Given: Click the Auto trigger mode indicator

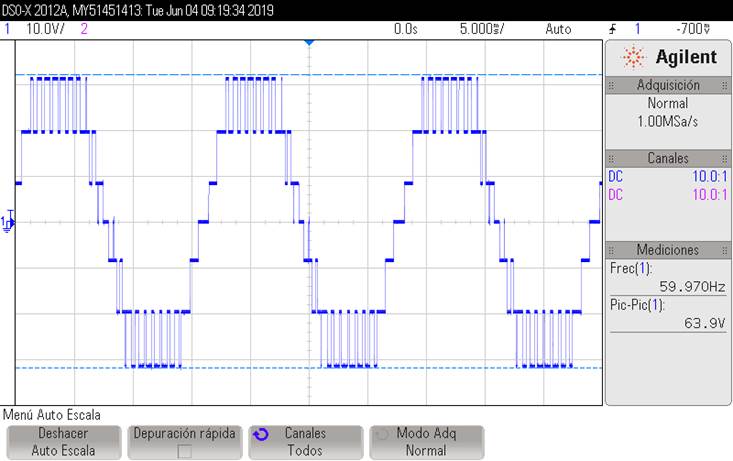Looking at the screenshot, I should pyautogui.click(x=558, y=29).
